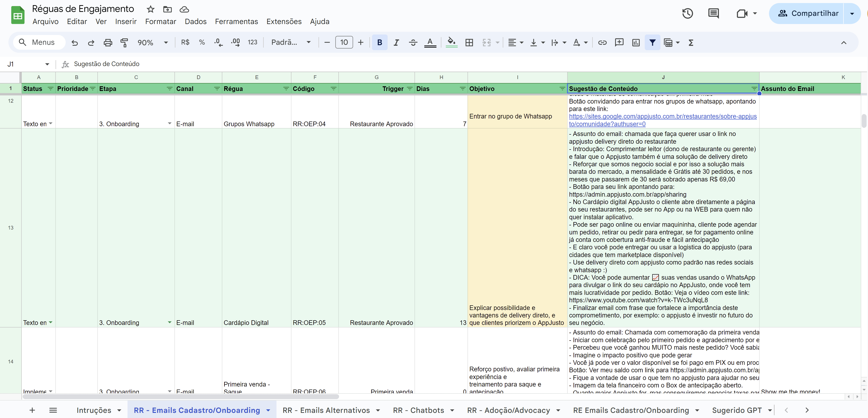Toggle the filter button
The image size is (868, 418).
(x=652, y=42)
